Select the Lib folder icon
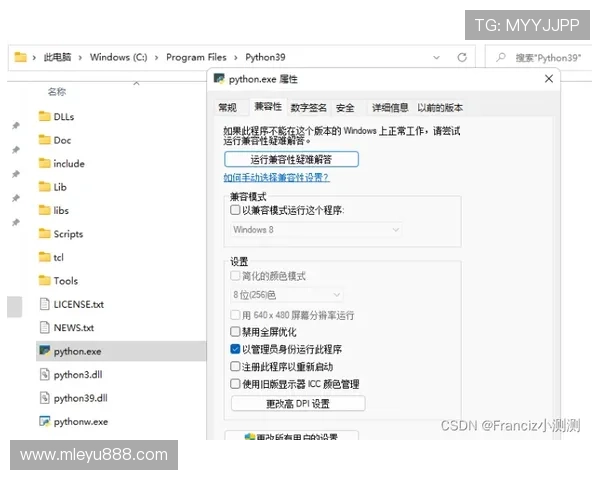The height and width of the screenshot is (480, 600). tap(45, 187)
